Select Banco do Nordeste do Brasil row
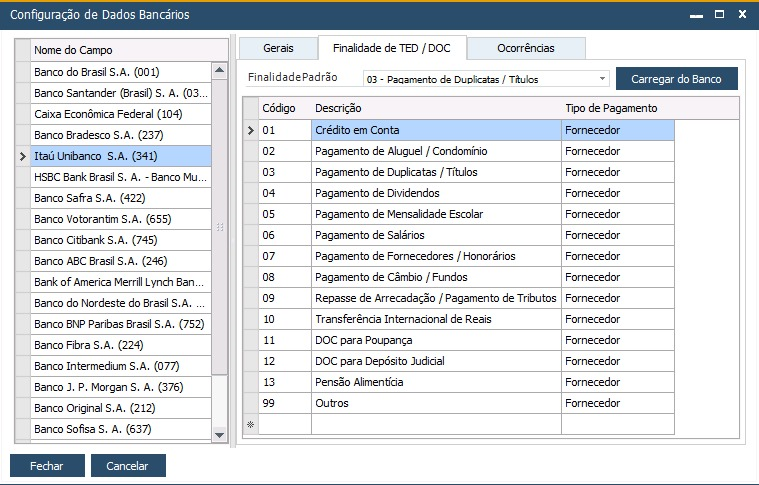759x485 pixels. point(121,303)
